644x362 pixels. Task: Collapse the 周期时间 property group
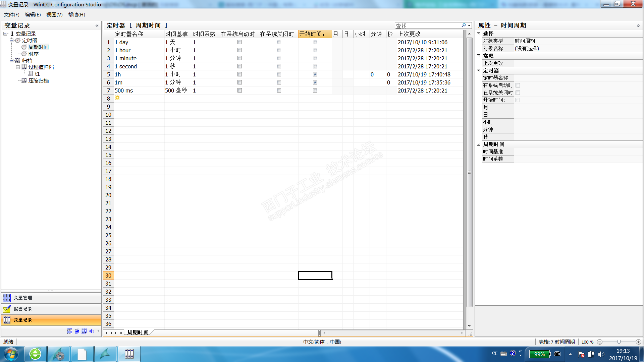[x=479, y=144]
